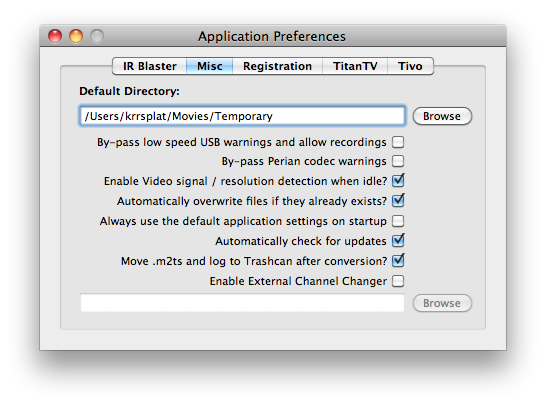Viewport: 546px width, 405px height.
Task: Click Browse next to Default Directory
Action: click(442, 116)
